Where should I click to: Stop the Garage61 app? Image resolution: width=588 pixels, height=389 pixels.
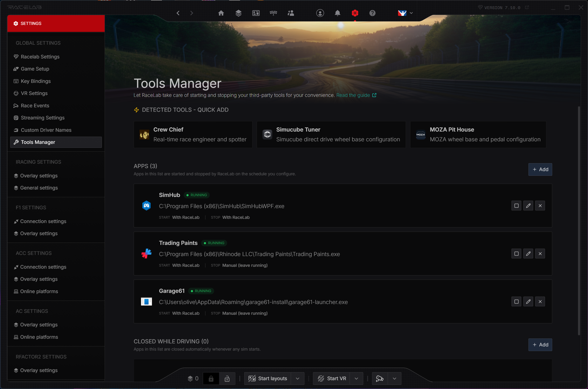(516, 301)
